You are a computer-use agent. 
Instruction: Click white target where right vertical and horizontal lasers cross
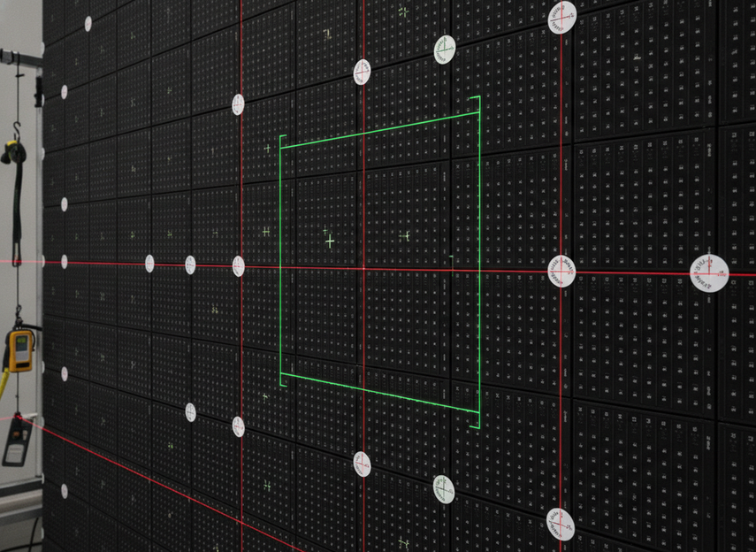tap(561, 272)
